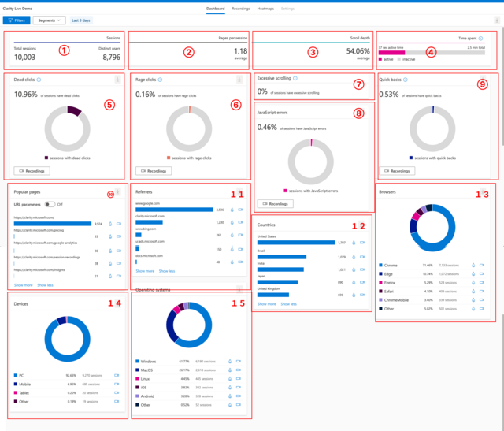View recordings for Safari browser sessions

point(482,291)
